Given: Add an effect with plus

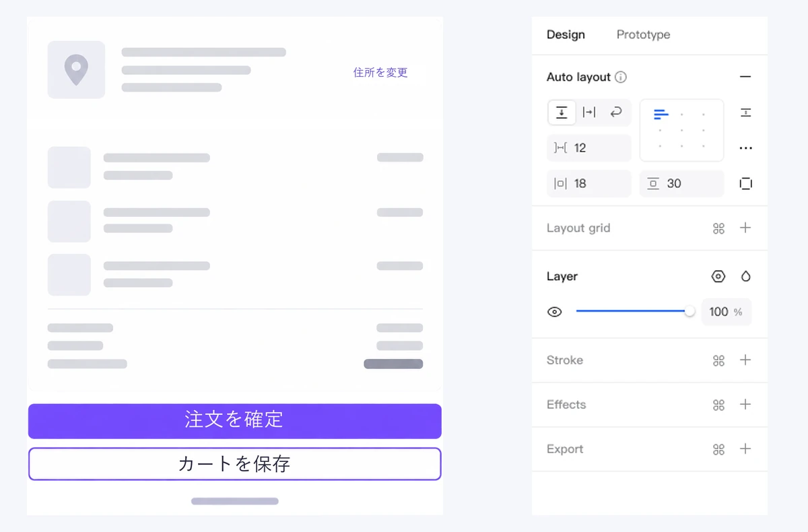Looking at the screenshot, I should (745, 404).
